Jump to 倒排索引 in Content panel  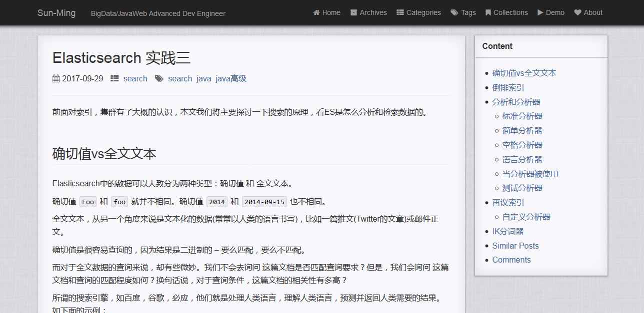[508, 87]
